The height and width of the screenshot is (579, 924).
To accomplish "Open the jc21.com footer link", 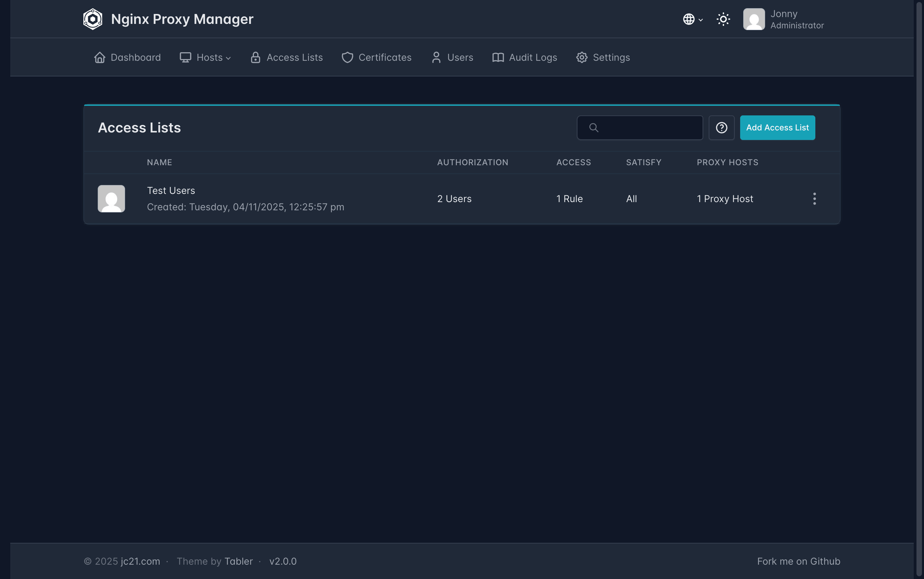I will coord(140,561).
